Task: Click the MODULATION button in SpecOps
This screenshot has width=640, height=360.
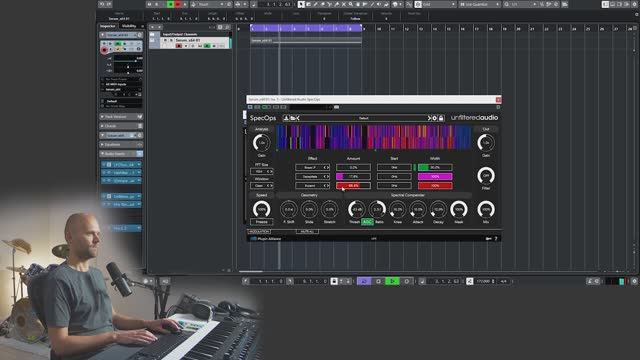Action: (259, 231)
